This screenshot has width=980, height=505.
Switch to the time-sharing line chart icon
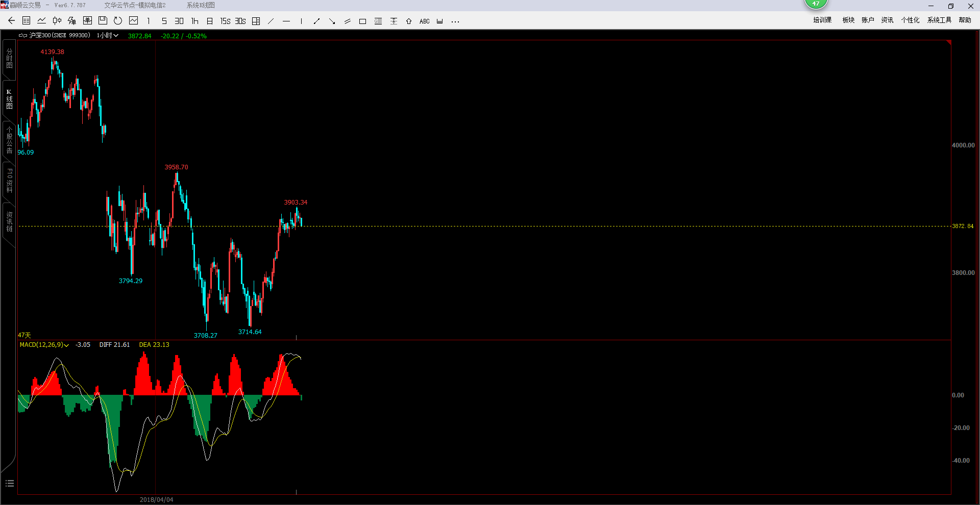point(42,21)
